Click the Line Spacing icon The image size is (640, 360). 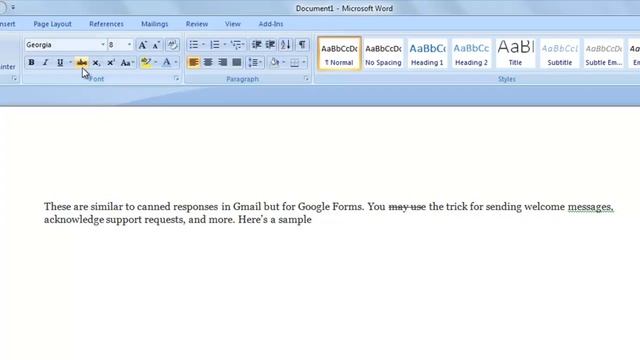(255, 62)
